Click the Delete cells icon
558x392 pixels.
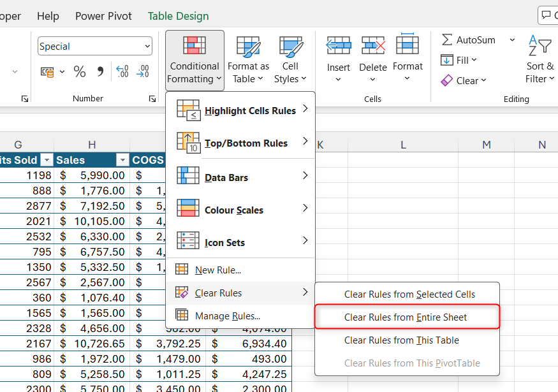373,45
